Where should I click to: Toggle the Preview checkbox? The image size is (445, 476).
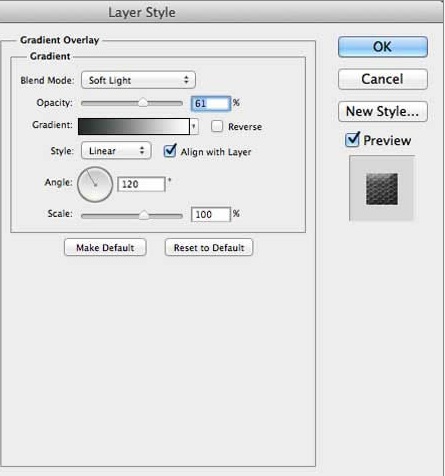(352, 139)
